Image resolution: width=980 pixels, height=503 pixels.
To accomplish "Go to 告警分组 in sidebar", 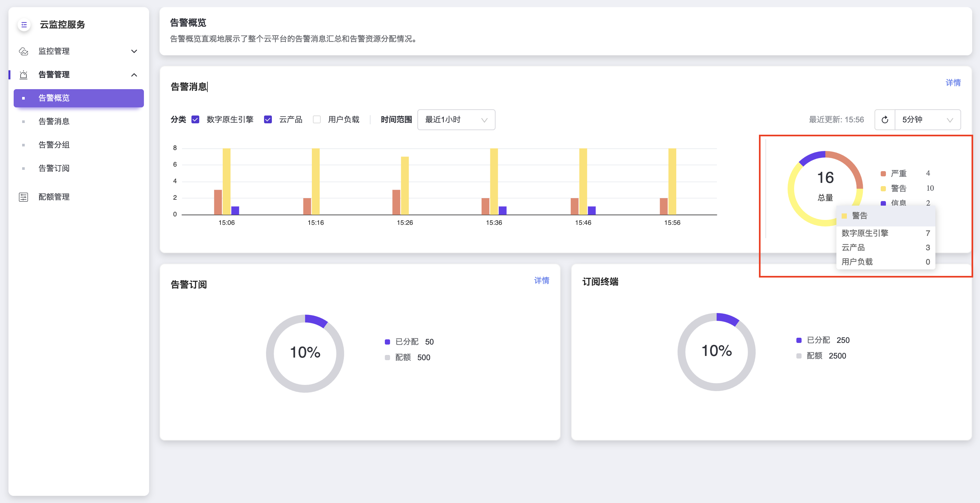I will click(x=54, y=145).
